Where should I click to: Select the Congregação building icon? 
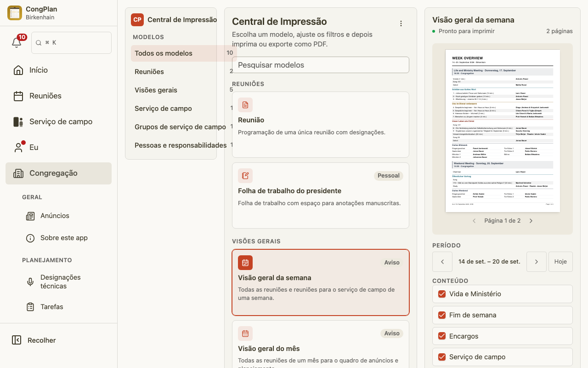coord(18,173)
